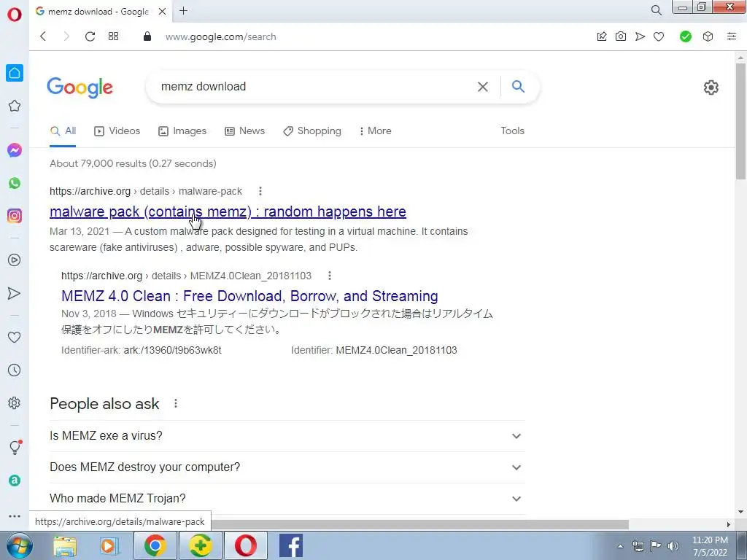Add page to bookmarks with the address bar heart
This screenshot has width=747, height=560.
tap(659, 36)
